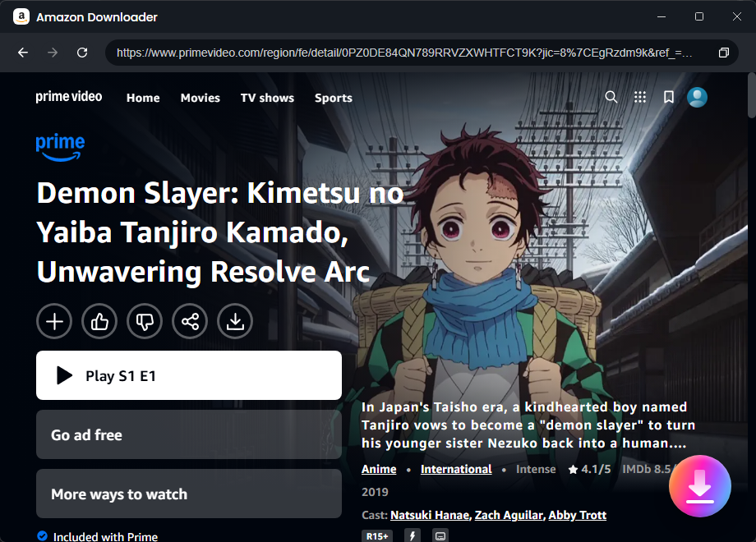Screen dimensions: 756x542
Task: Click the 4.1/5 star rating
Action: (589, 469)
